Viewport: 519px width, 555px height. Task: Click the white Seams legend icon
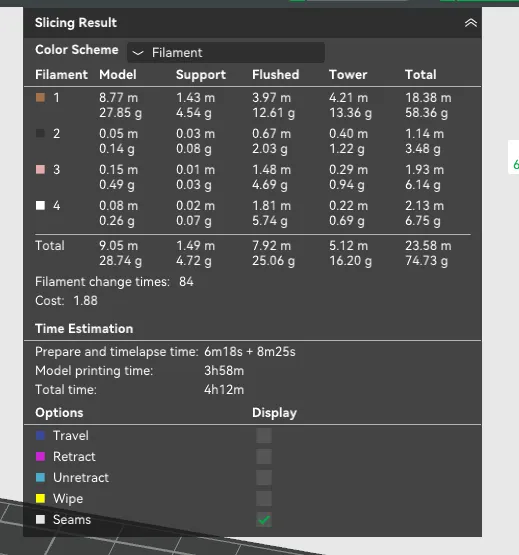click(x=40, y=520)
